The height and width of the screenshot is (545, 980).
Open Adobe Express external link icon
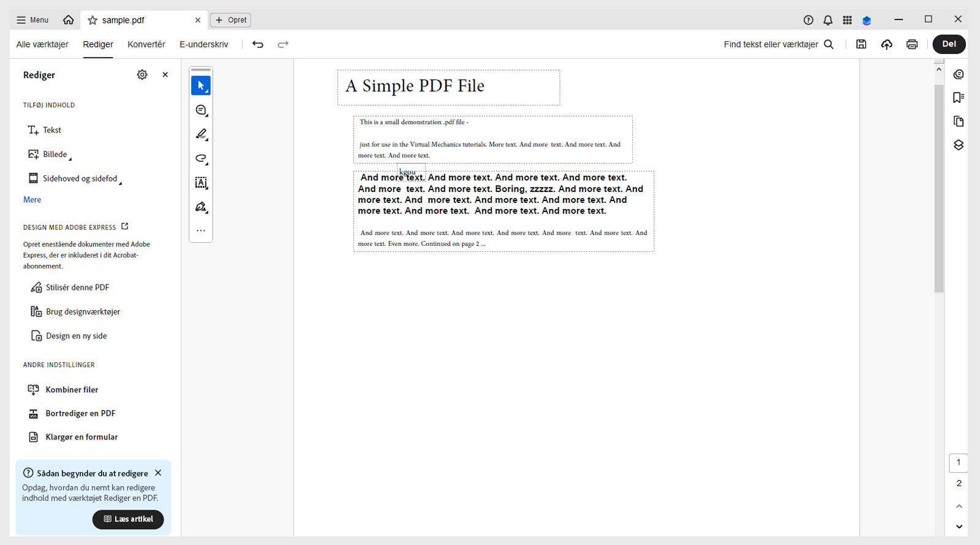tap(125, 226)
